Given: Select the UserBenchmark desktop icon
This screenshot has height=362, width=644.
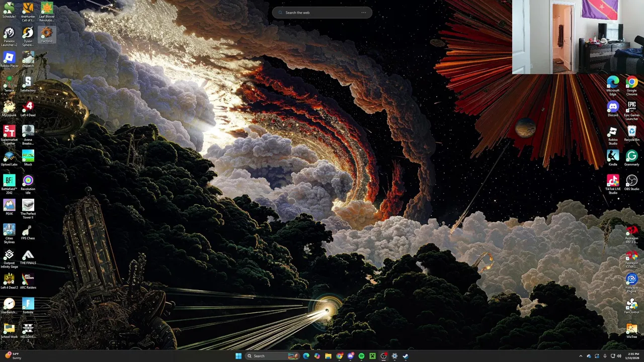Looking at the screenshot, I should click(x=9, y=306).
